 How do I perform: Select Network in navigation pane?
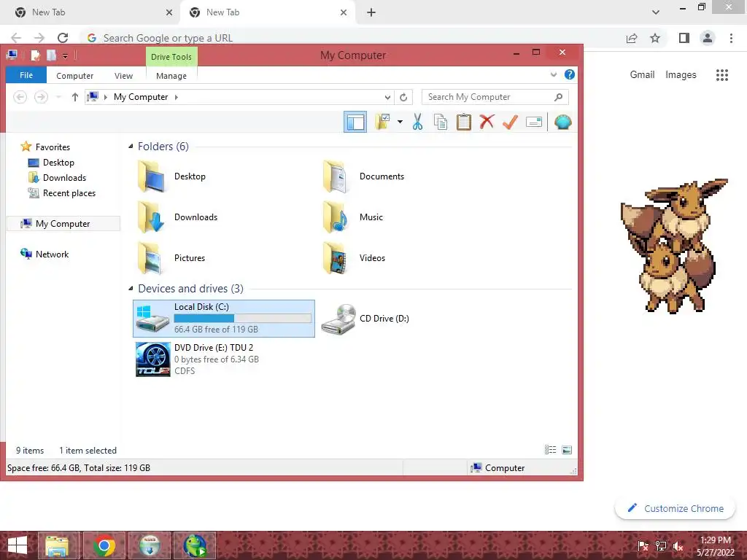click(44, 254)
